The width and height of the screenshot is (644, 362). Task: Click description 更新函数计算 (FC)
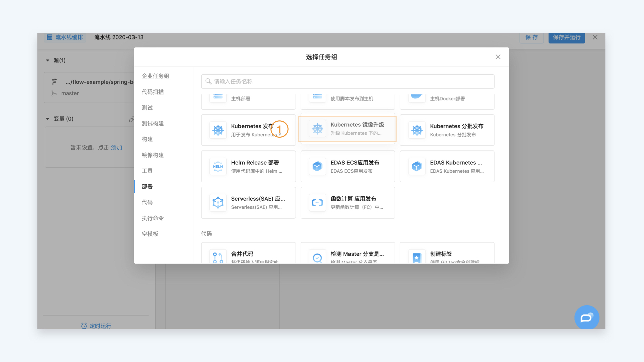[357, 207]
